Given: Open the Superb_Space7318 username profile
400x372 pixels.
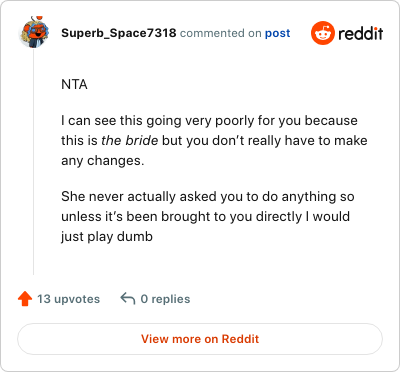Looking at the screenshot, I should click(x=119, y=33).
